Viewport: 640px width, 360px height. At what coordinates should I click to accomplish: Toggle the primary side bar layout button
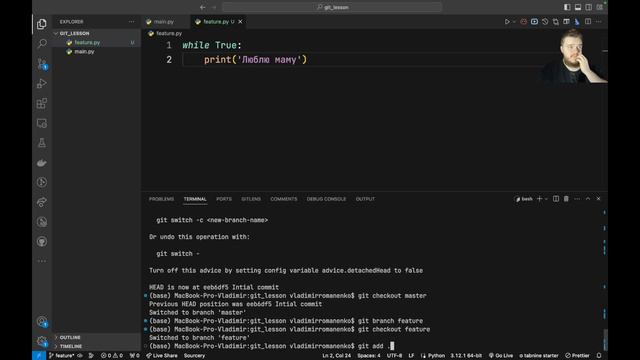tap(567, 7)
